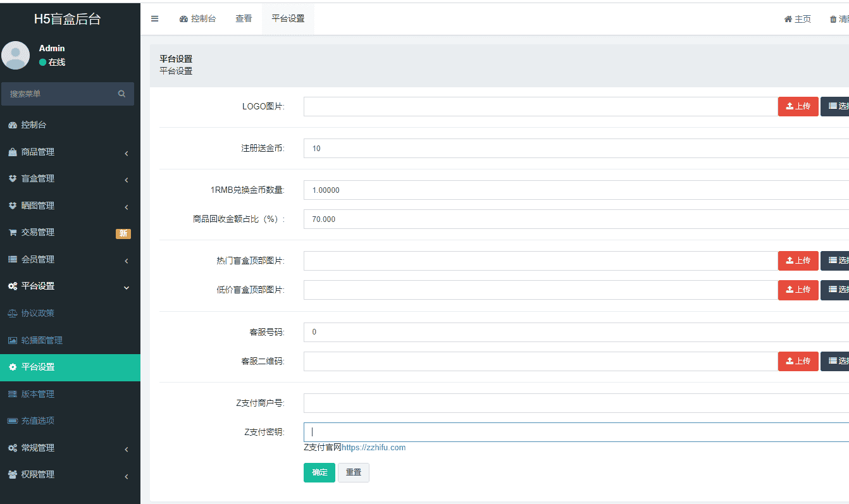Click the hamburger menu toggle icon
This screenshot has width=849, height=504.
[x=154, y=18]
